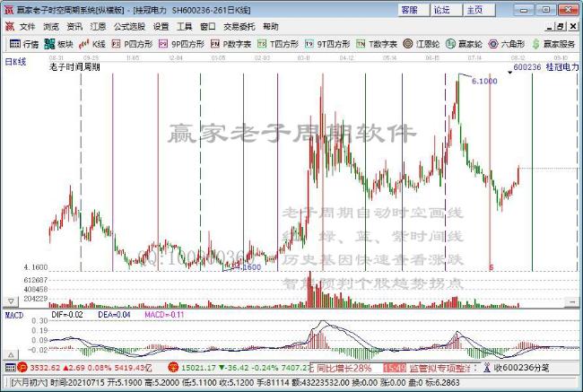The image size is (583, 392).
Task: Open the T数字表 tool
Action: pyautogui.click(x=377, y=44)
